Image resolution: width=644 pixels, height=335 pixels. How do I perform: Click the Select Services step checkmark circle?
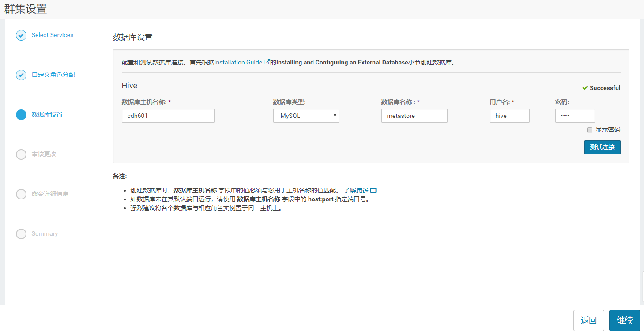tap(21, 35)
